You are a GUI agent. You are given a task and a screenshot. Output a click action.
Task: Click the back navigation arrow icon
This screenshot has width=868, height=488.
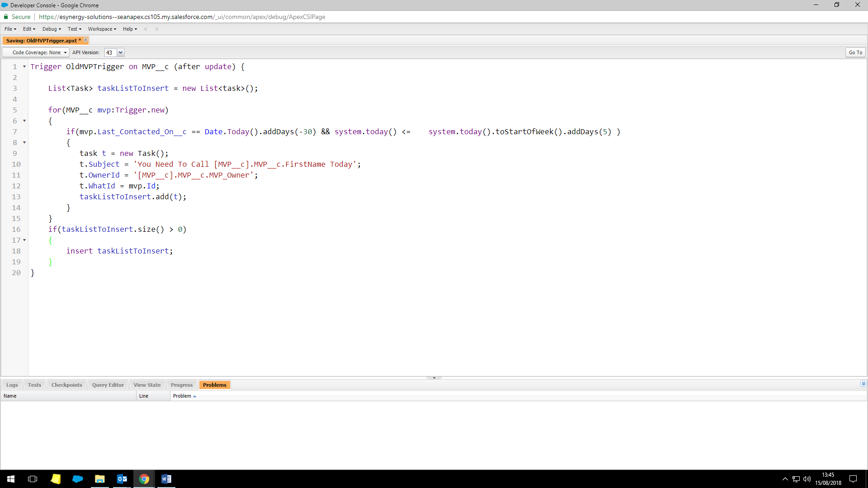tap(146, 29)
